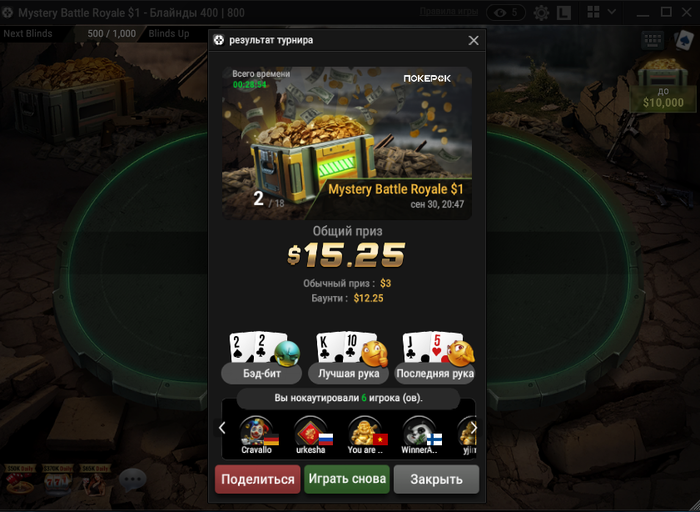Open the Последняя рука hand replay
This screenshot has width=700, height=512.
click(x=435, y=357)
